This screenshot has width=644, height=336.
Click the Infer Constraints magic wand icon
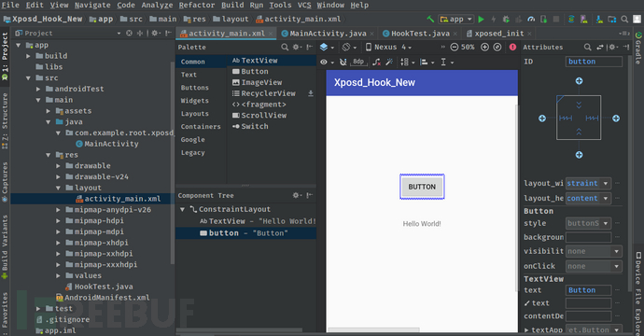point(389,62)
